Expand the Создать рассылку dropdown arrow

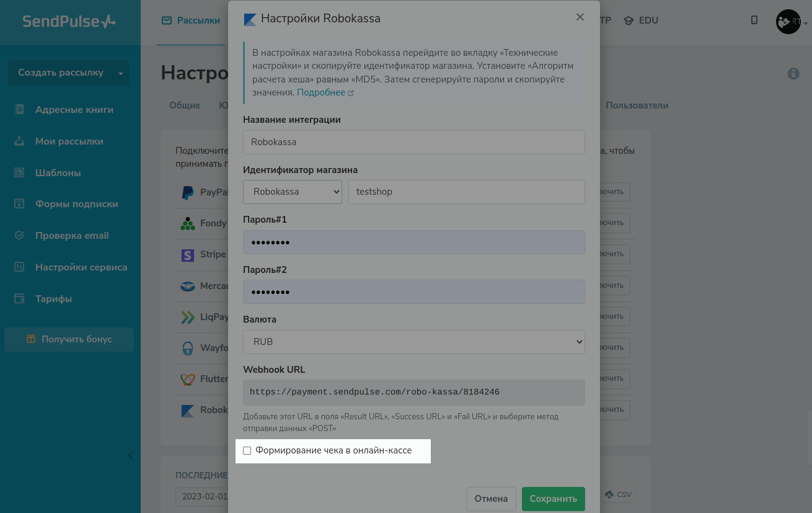click(x=121, y=73)
